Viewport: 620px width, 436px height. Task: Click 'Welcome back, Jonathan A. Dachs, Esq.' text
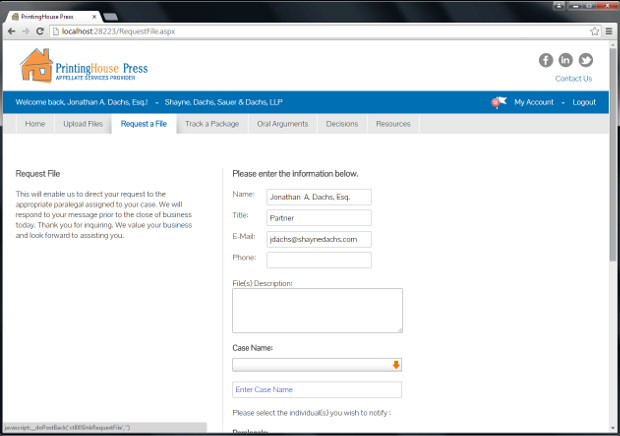(81, 102)
